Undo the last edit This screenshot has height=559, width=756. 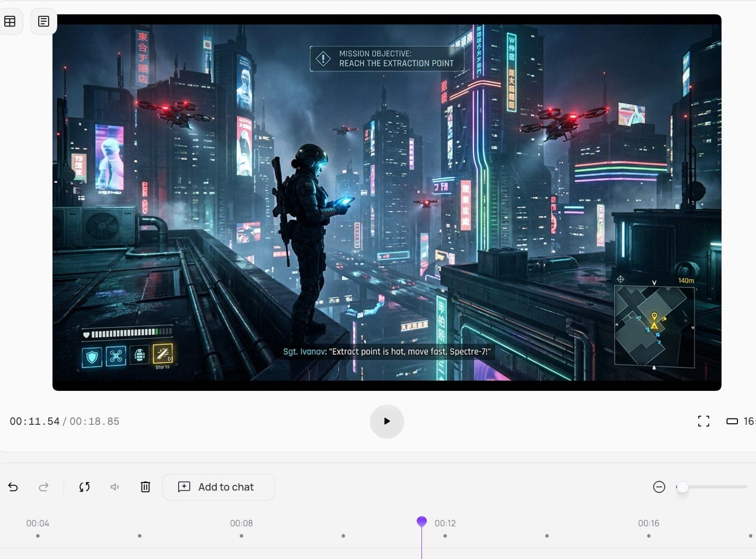point(13,487)
